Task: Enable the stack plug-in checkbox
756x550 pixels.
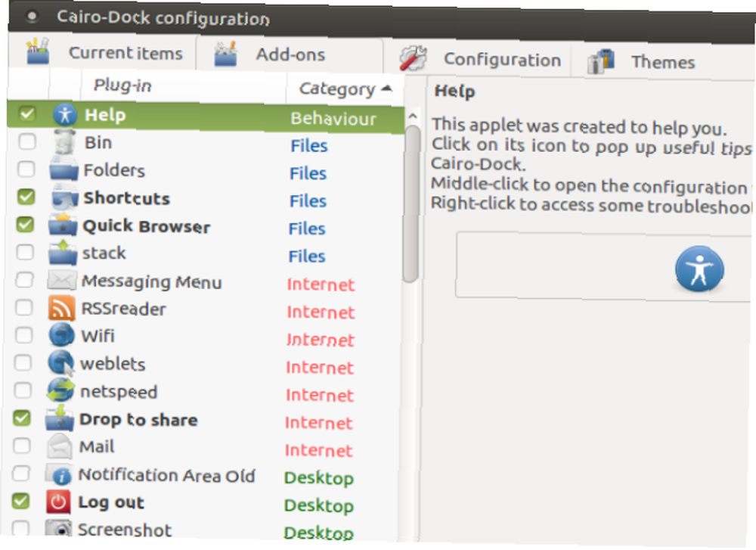Action: pos(25,251)
